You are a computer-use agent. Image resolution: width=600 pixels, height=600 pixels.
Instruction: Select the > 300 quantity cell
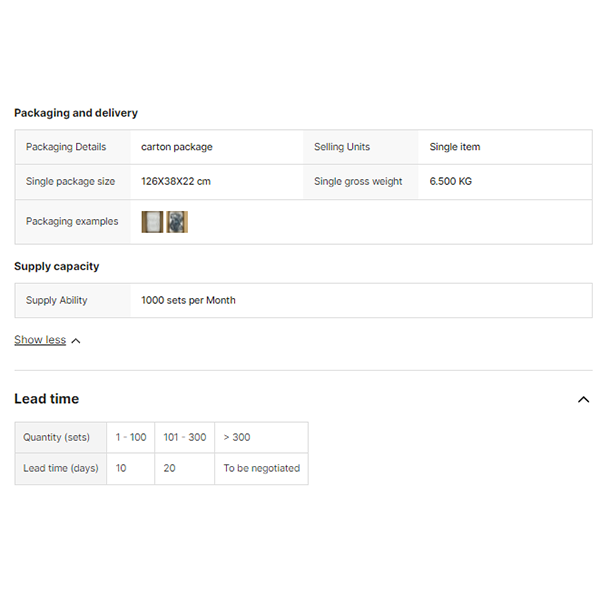(x=237, y=437)
